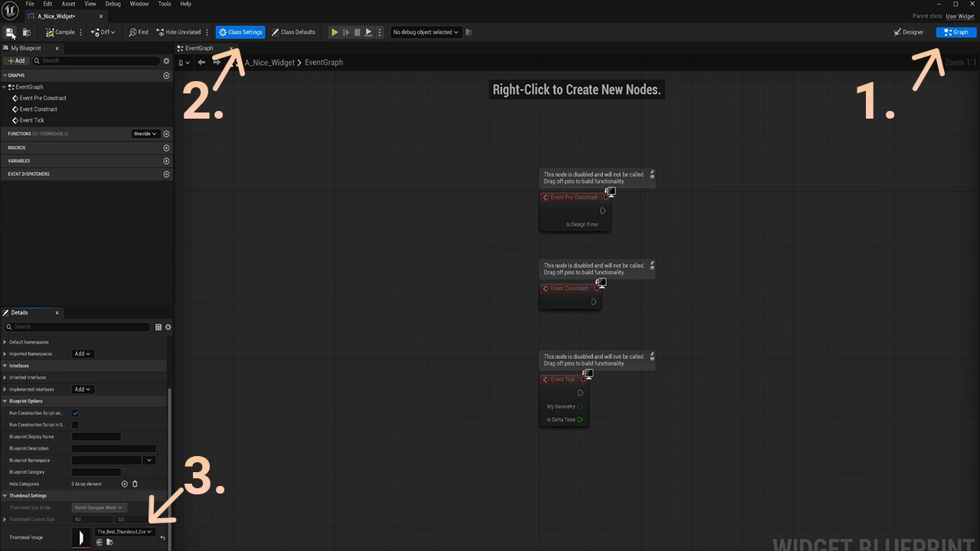Open the Diff dropdown
The width and height of the screenshot is (980, 551).
tap(103, 32)
